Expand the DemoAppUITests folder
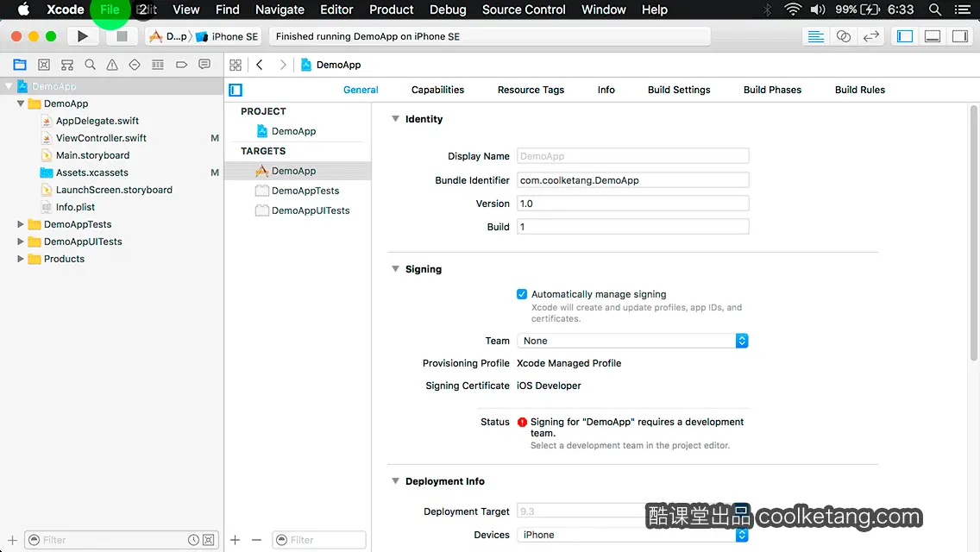This screenshot has height=552, width=980. click(21, 241)
